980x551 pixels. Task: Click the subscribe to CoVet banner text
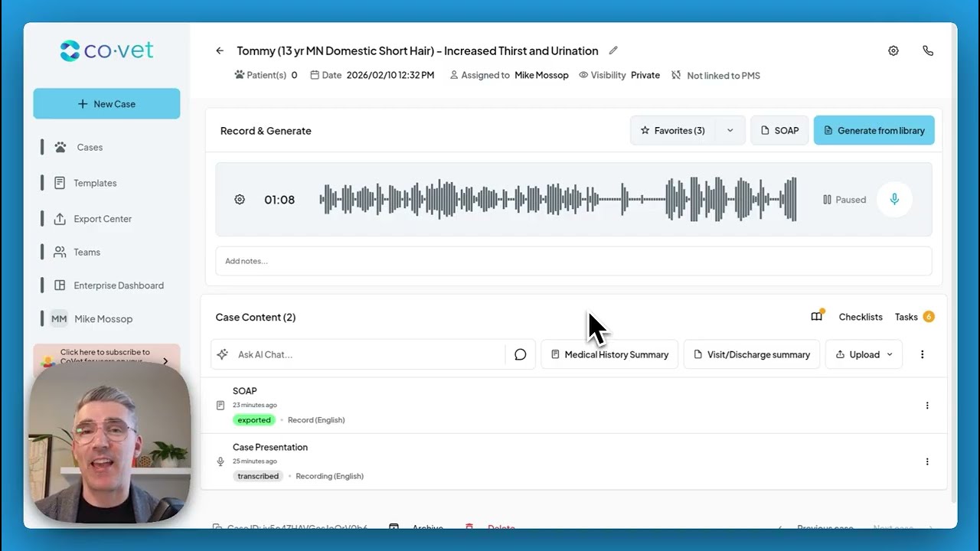tap(105, 357)
